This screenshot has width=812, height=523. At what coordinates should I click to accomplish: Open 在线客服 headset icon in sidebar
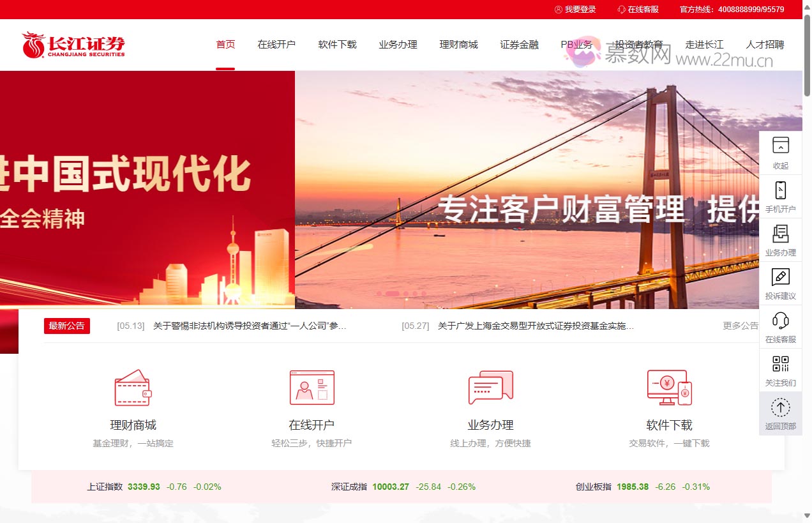coord(780,321)
